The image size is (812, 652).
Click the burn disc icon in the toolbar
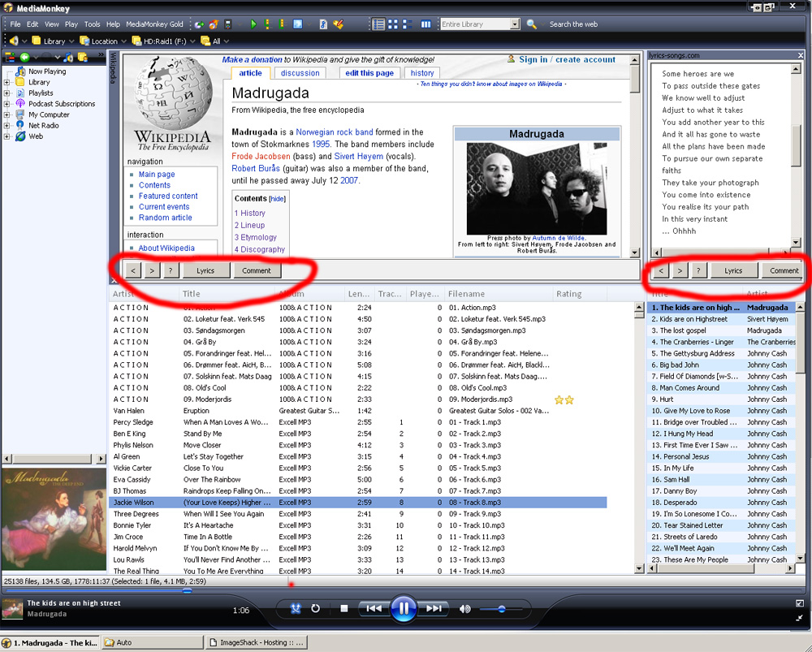[214, 24]
